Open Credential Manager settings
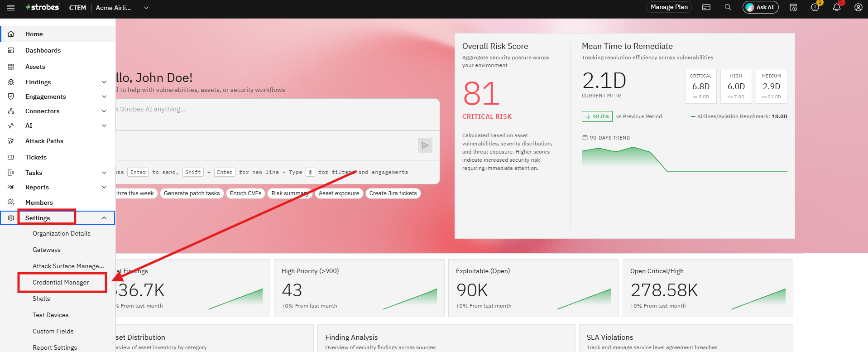 pos(61,282)
